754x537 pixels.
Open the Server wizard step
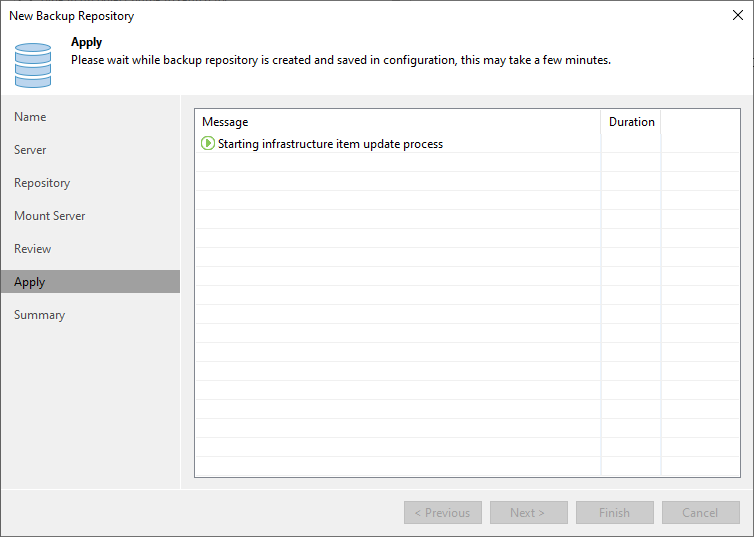tap(30, 150)
